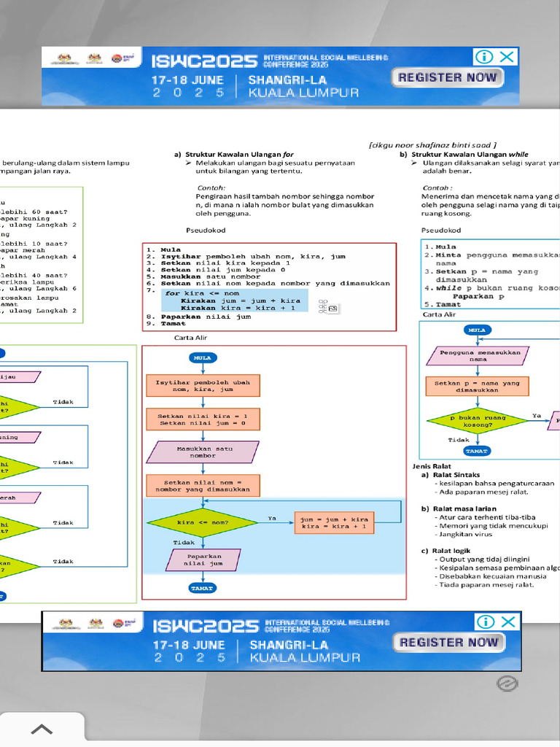This screenshot has width=560, height=747.
Task: Click the author credit 'cikgu noor shafinaz'
Action: (432, 145)
